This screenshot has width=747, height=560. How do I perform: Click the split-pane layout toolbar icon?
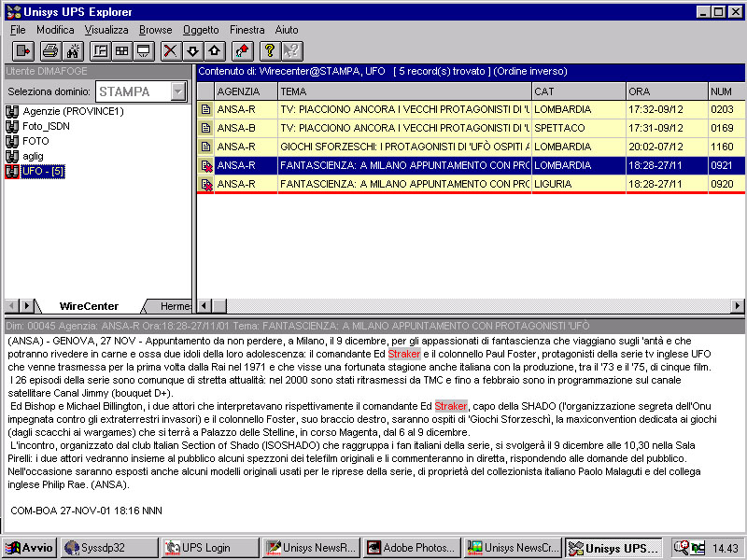pyautogui.click(x=101, y=51)
